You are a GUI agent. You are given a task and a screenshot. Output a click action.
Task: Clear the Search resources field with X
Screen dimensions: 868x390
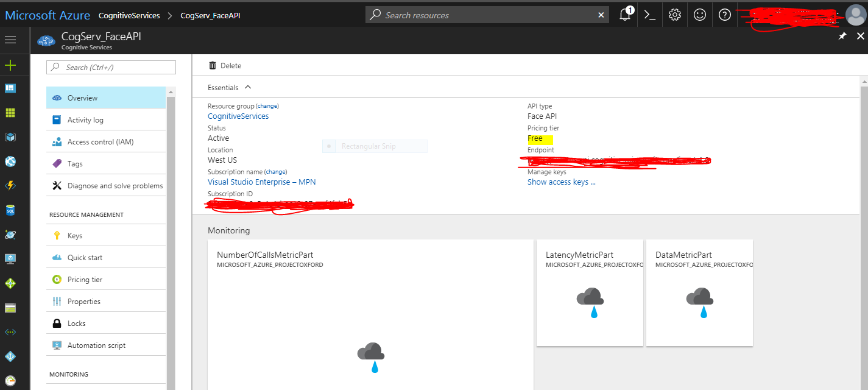click(x=601, y=15)
